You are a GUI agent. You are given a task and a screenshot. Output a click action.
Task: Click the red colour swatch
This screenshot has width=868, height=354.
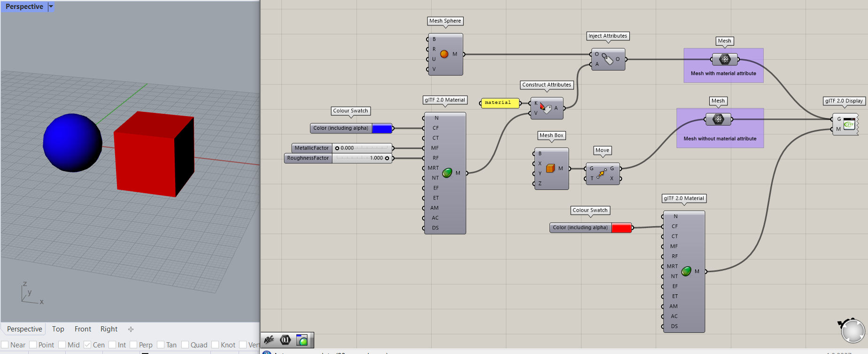point(621,228)
